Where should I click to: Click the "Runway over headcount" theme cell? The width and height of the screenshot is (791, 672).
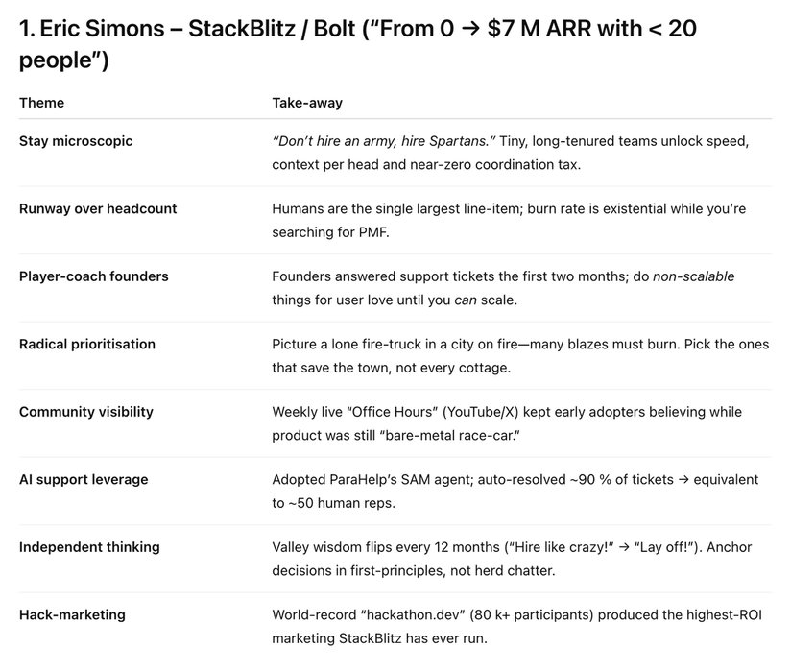click(98, 208)
